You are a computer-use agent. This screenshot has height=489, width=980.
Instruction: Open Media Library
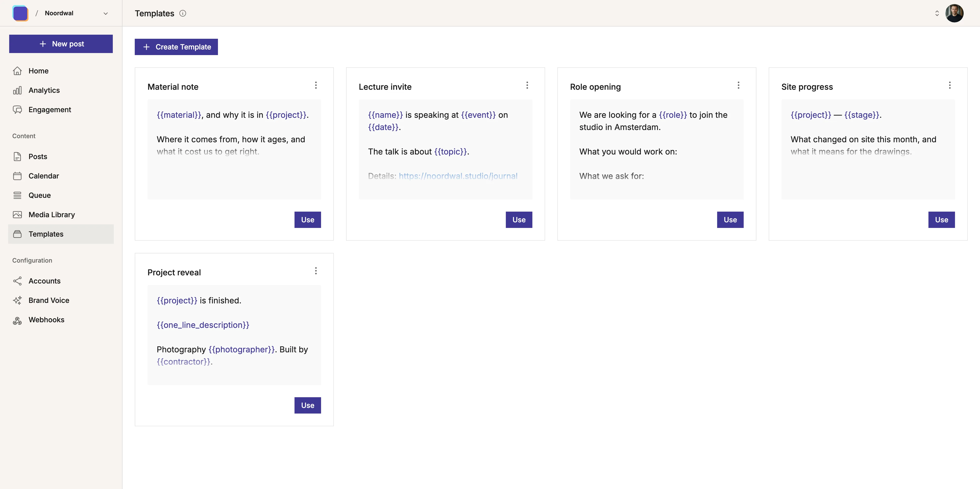tap(61, 215)
